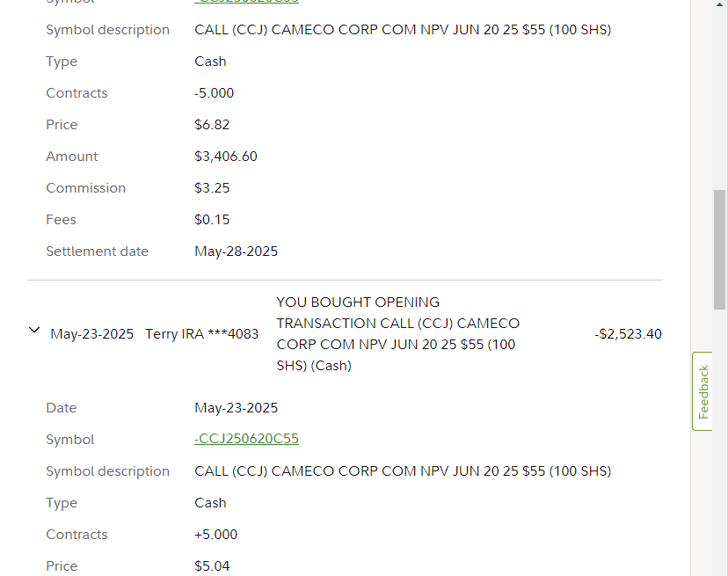This screenshot has height=576, width=728.
Task: Open the Feedback side tab
Action: tap(703, 391)
